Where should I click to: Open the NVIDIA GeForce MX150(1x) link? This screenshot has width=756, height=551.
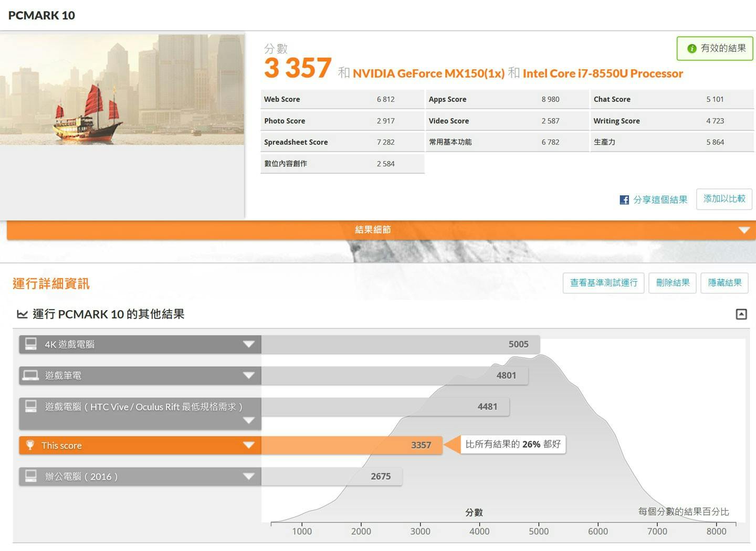[428, 73]
